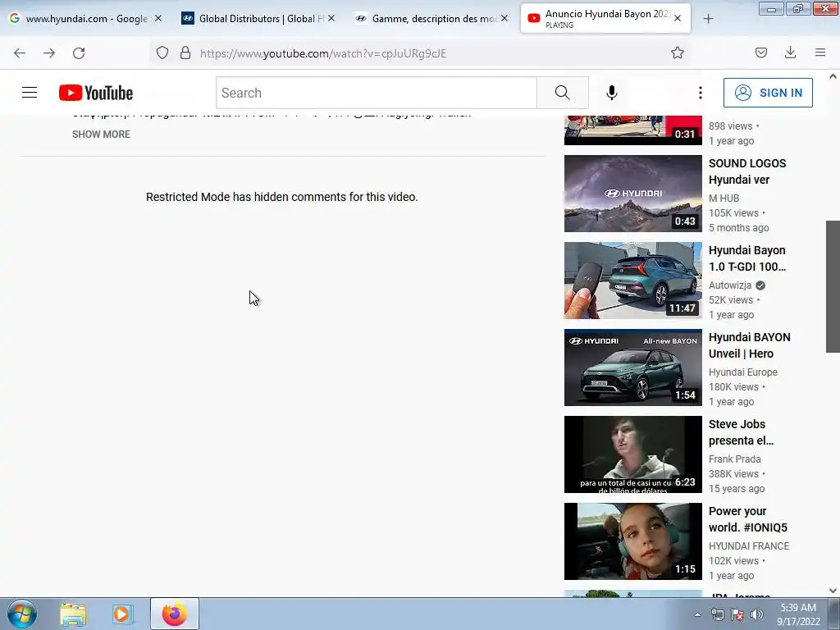
Task: Close the Gamme description des modèles tab
Action: point(504,19)
